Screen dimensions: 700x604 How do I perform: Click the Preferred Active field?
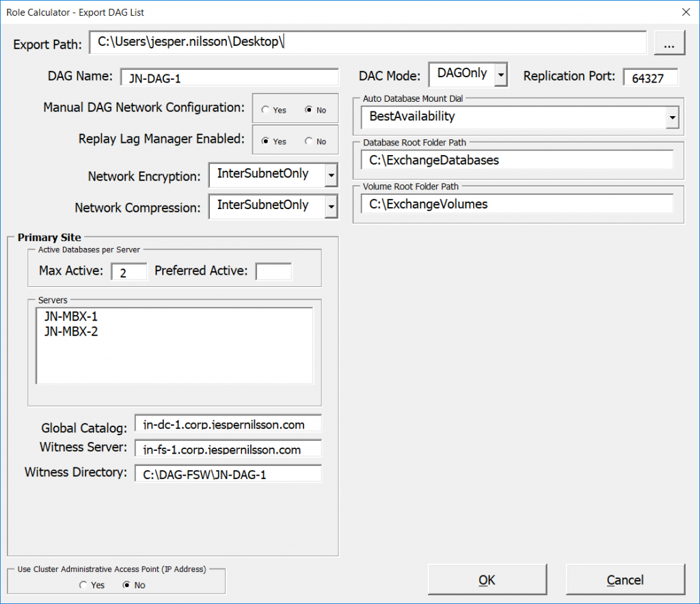(273, 271)
